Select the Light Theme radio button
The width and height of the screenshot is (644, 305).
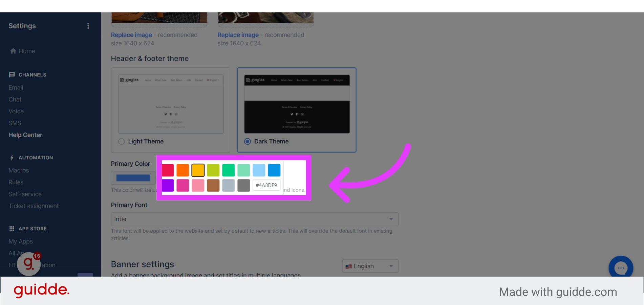(122, 141)
